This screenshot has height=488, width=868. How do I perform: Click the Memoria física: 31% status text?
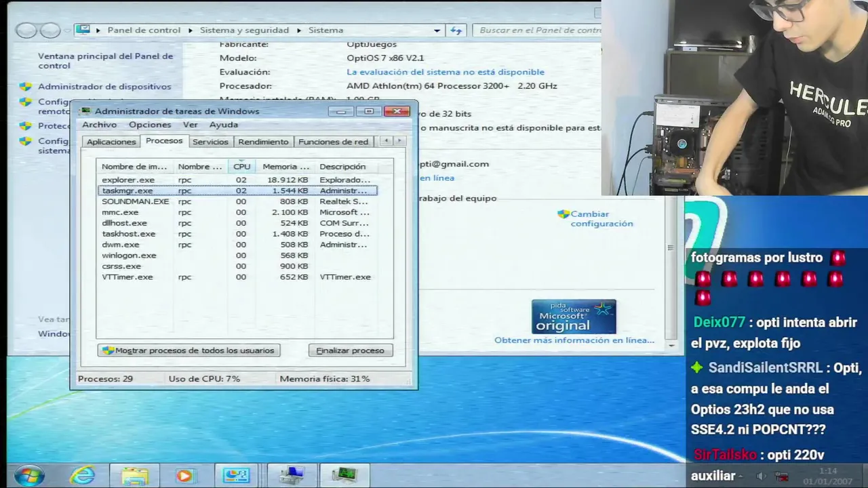325,379
